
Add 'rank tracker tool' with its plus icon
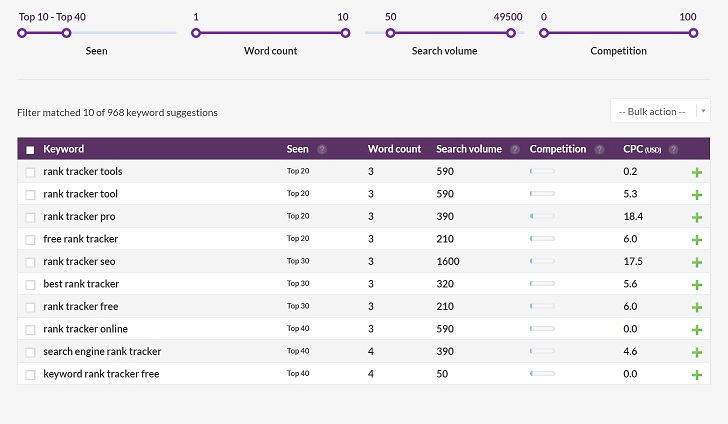point(696,195)
